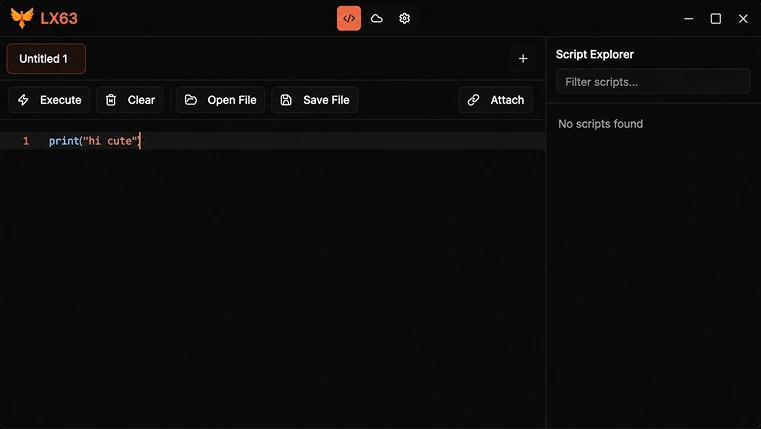Click the Script Explorer heading

tap(595, 54)
